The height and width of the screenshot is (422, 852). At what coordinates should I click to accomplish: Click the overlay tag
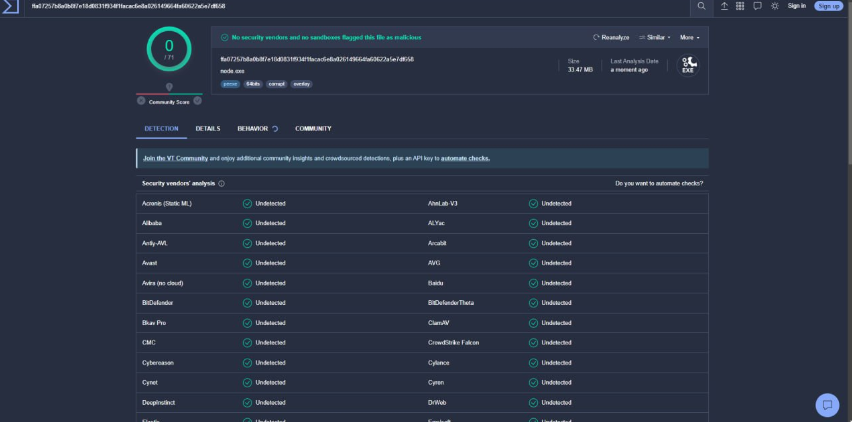[x=302, y=84]
